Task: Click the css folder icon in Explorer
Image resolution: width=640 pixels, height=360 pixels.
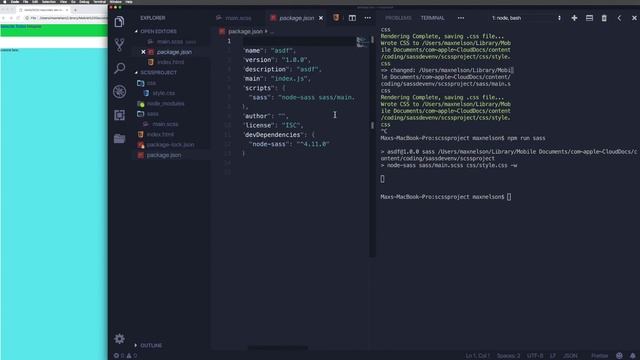Action: [141, 83]
